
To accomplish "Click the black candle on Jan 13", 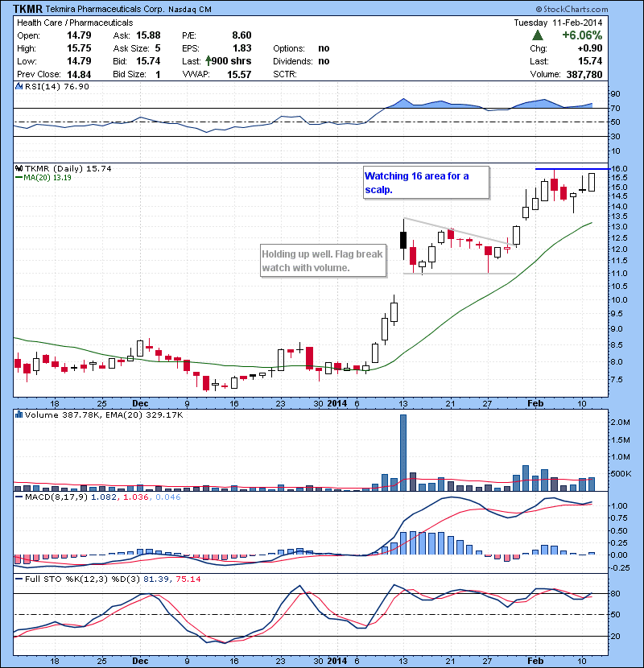I will [x=403, y=241].
